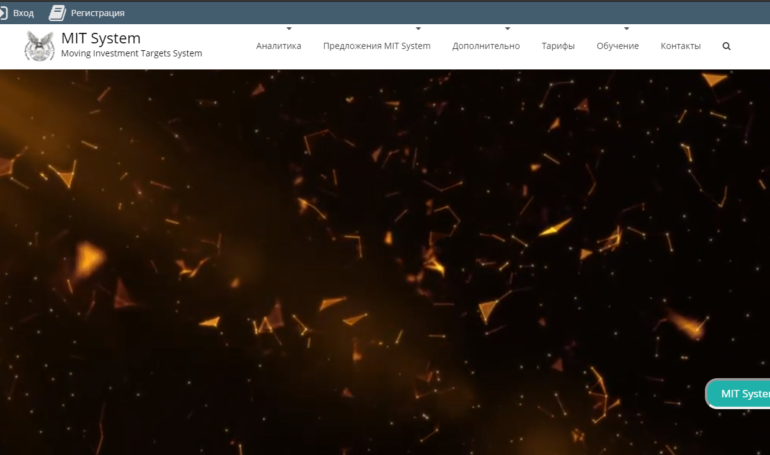
Task: Expand dropdown arrow above Аналитика
Action: (x=289, y=29)
